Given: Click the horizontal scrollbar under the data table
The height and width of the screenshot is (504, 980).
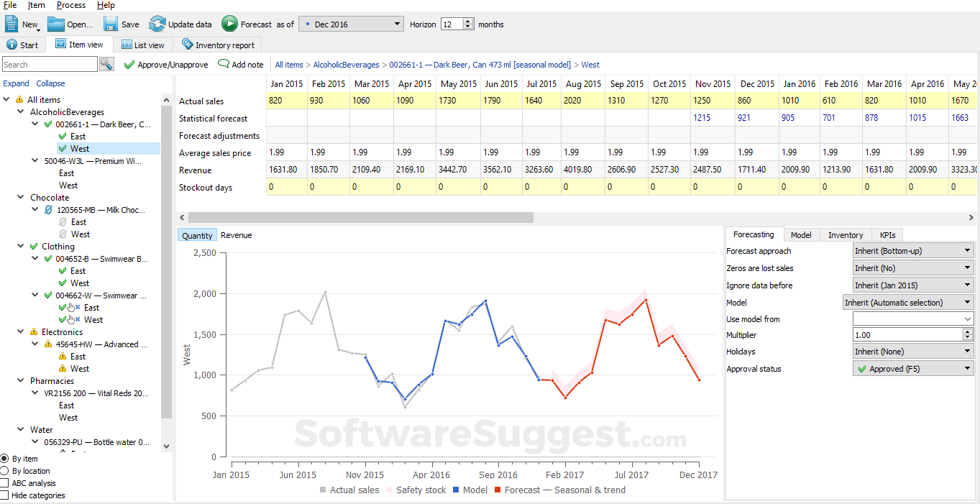Looking at the screenshot, I should [361, 217].
